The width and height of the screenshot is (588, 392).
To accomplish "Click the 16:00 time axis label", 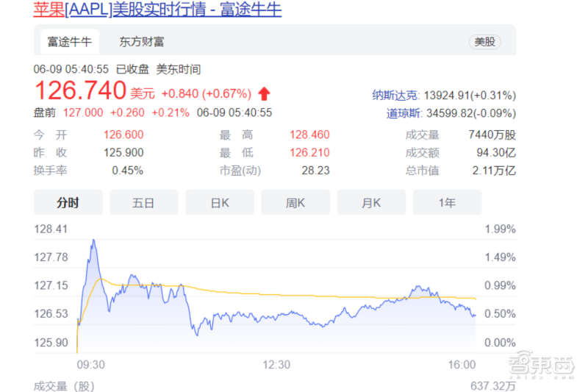I will tap(462, 365).
